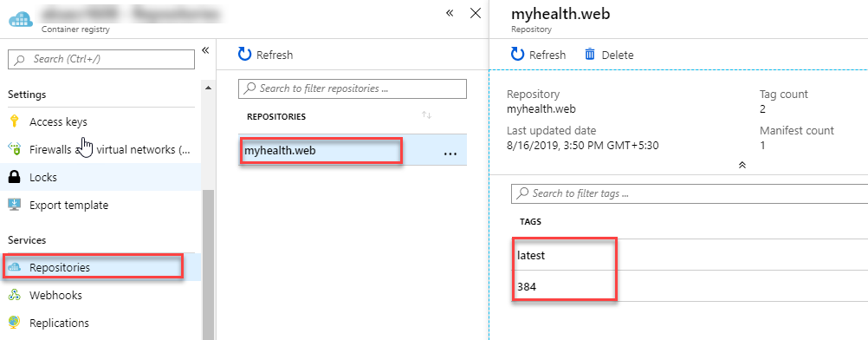Click the TAGS column header
This screenshot has width=868, height=340.
point(530,221)
